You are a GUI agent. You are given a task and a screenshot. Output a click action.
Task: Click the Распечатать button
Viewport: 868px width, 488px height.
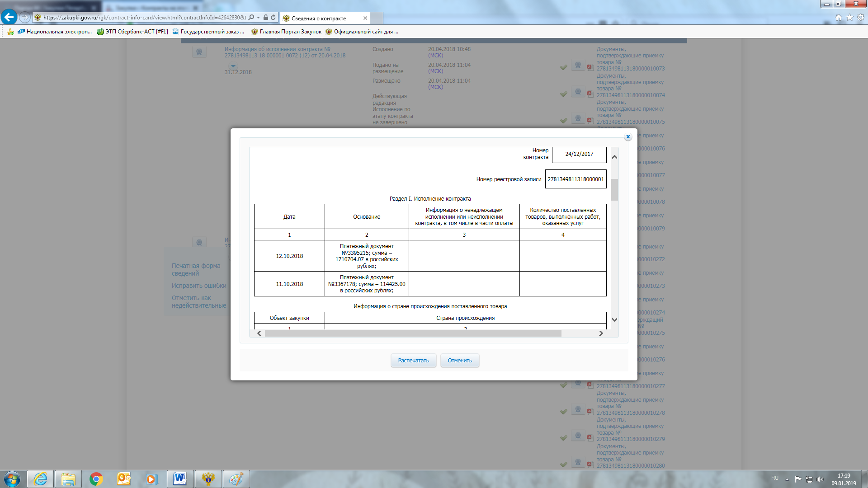pyautogui.click(x=413, y=361)
